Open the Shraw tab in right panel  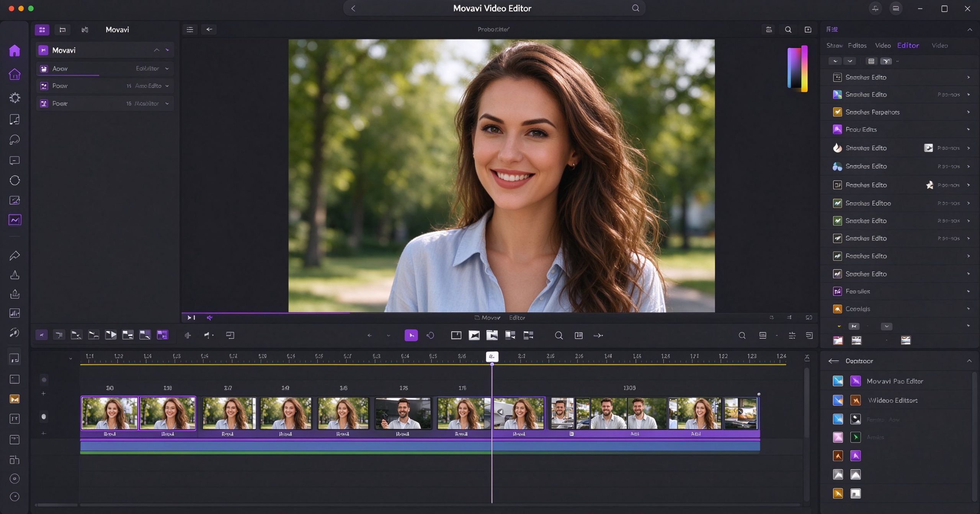point(834,46)
